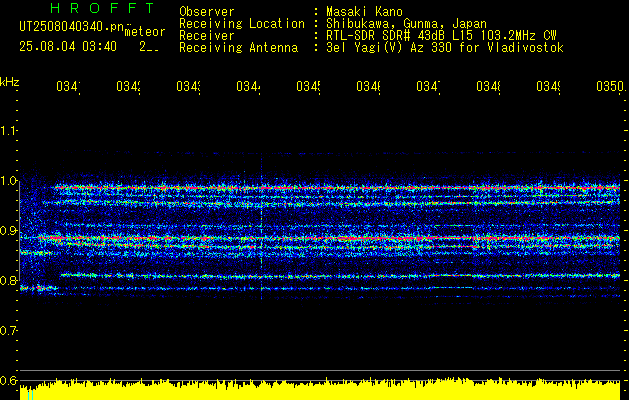Select antenna text 3el Yagi(V) Az 330 for Vladivostok
Viewport: 629px width, 400px height.
(445, 48)
